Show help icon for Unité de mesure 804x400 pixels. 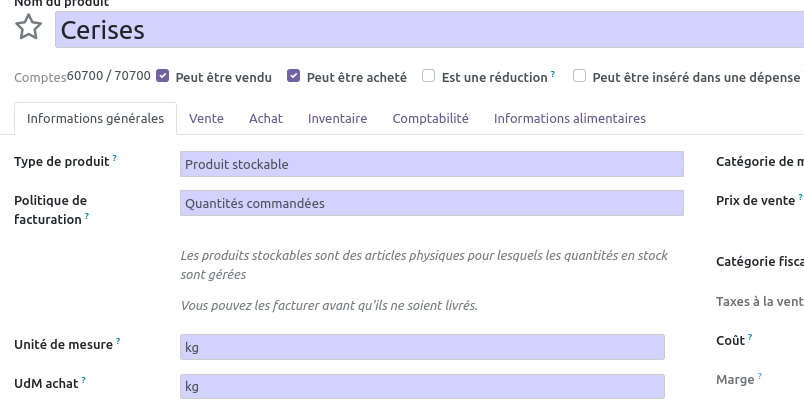[x=118, y=341]
